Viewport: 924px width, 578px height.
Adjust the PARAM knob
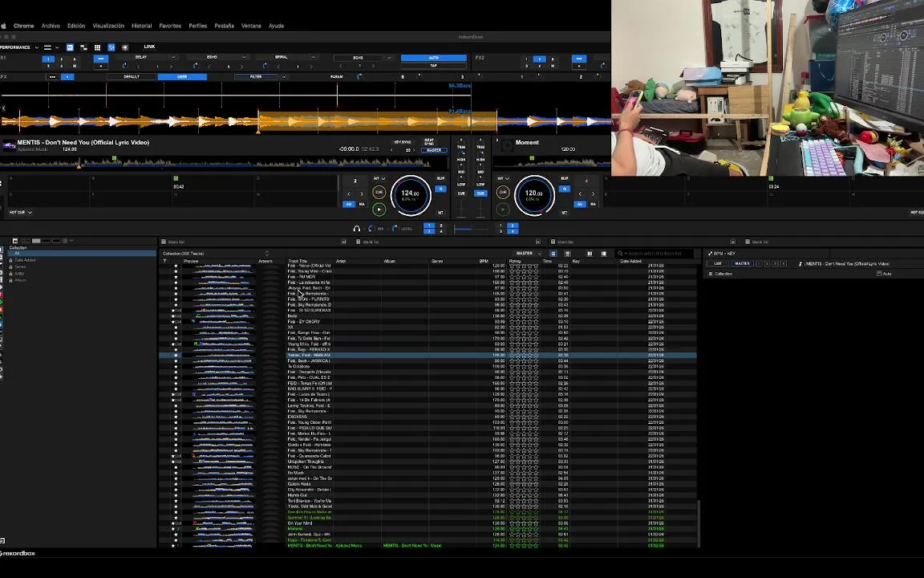[x=359, y=77]
